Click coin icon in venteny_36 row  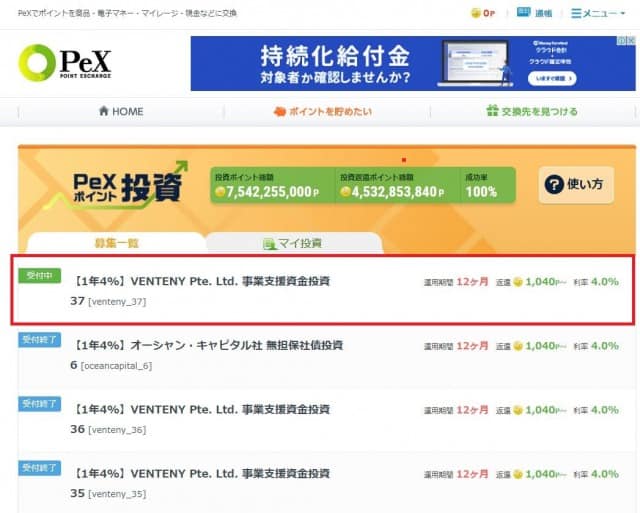(x=518, y=410)
